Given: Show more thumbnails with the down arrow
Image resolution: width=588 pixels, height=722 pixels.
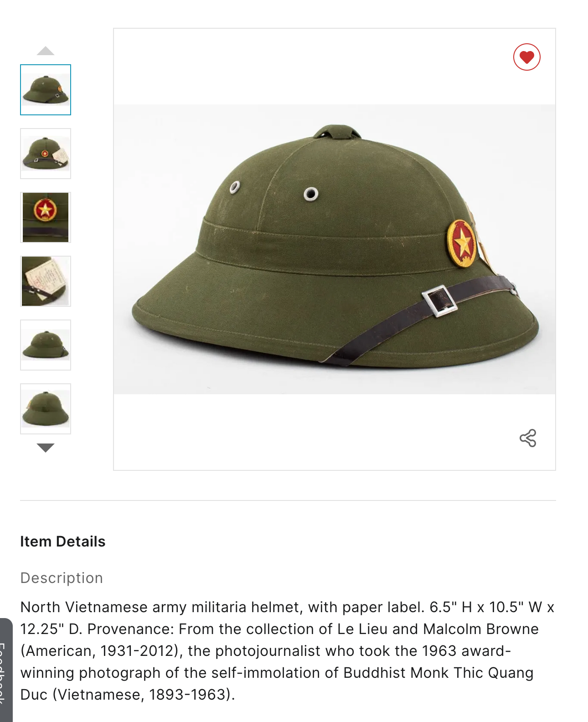Looking at the screenshot, I should click(x=46, y=448).
